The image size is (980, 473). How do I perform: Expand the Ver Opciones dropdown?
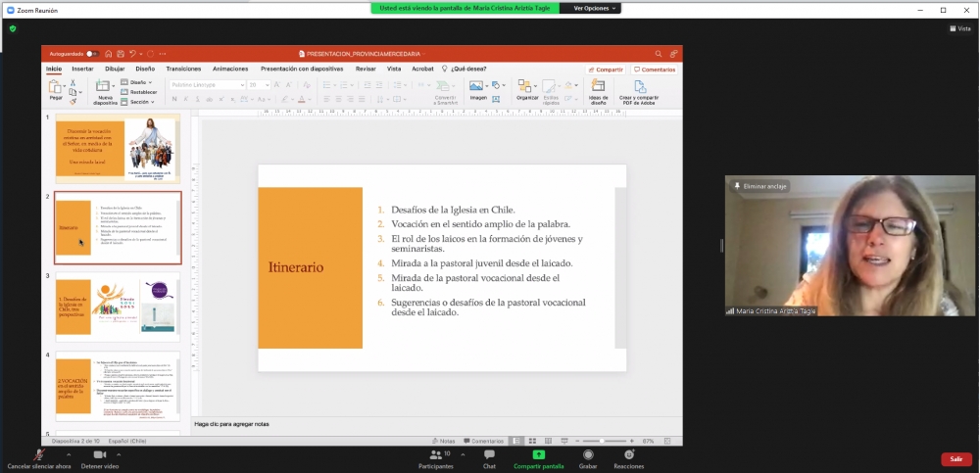(596, 8)
